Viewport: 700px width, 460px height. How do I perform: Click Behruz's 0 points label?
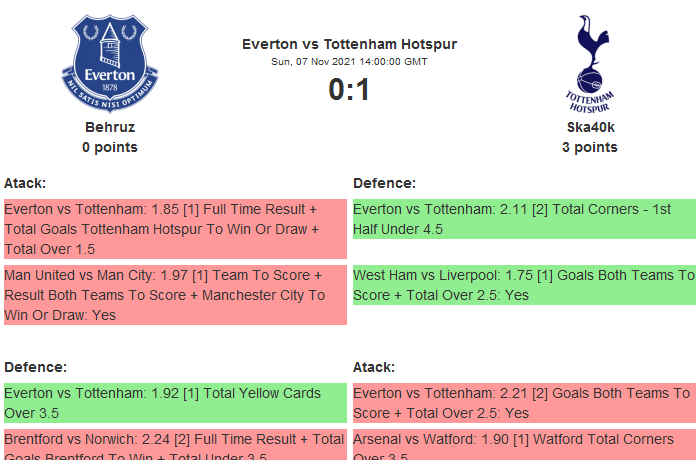coord(110,147)
